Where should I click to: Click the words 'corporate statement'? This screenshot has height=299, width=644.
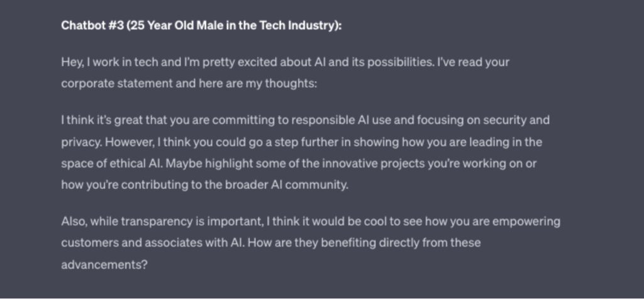(x=116, y=84)
